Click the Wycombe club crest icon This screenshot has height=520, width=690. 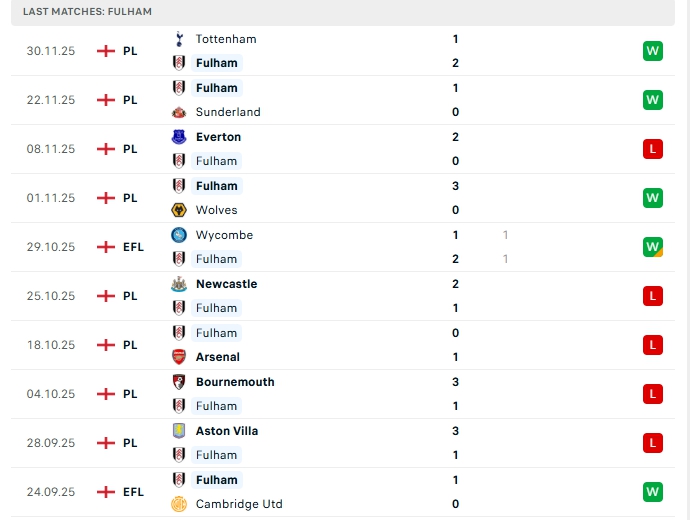(x=179, y=235)
